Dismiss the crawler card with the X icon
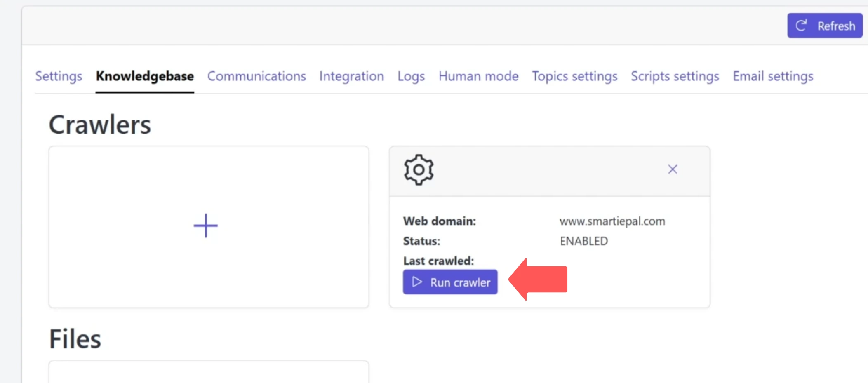Image resolution: width=868 pixels, height=383 pixels. pyautogui.click(x=672, y=169)
